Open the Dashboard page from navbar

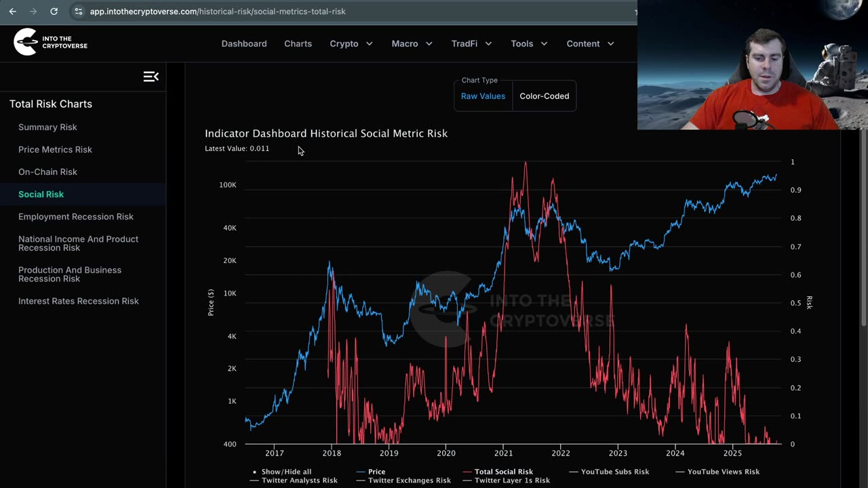pyautogui.click(x=244, y=43)
